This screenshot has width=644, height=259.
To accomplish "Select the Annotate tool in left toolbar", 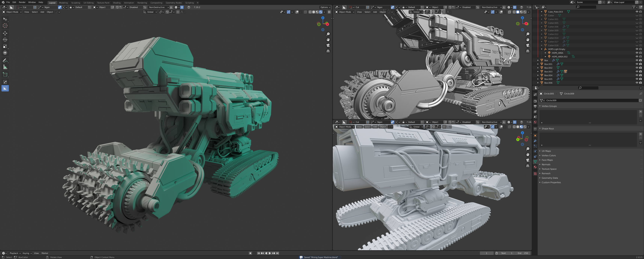I will 5,60.
